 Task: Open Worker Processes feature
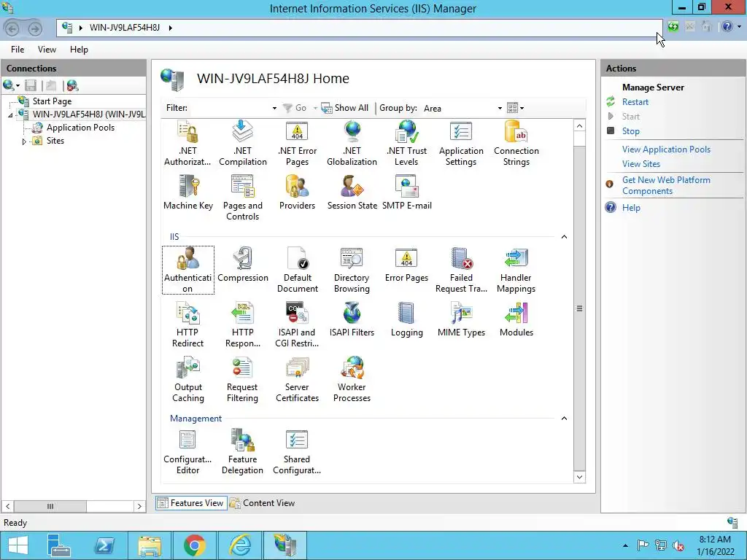pyautogui.click(x=352, y=379)
